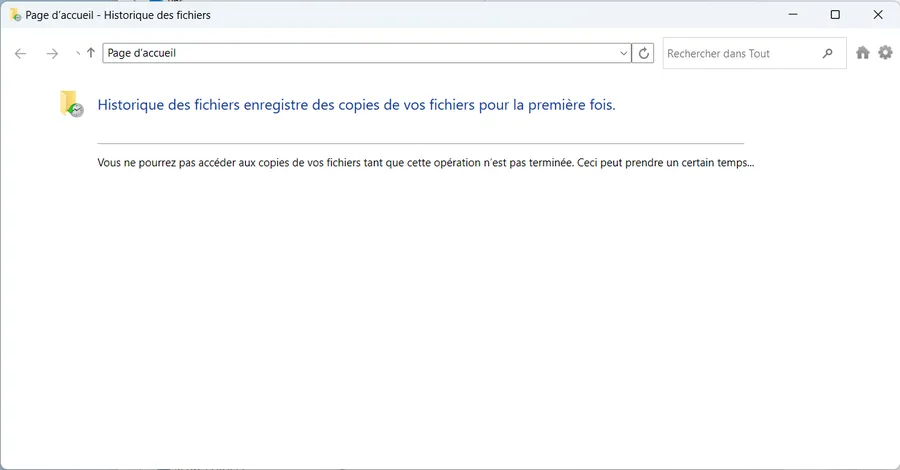The width and height of the screenshot is (900, 470).
Task: Maximize the Historique des fichiers window
Action: point(835,15)
